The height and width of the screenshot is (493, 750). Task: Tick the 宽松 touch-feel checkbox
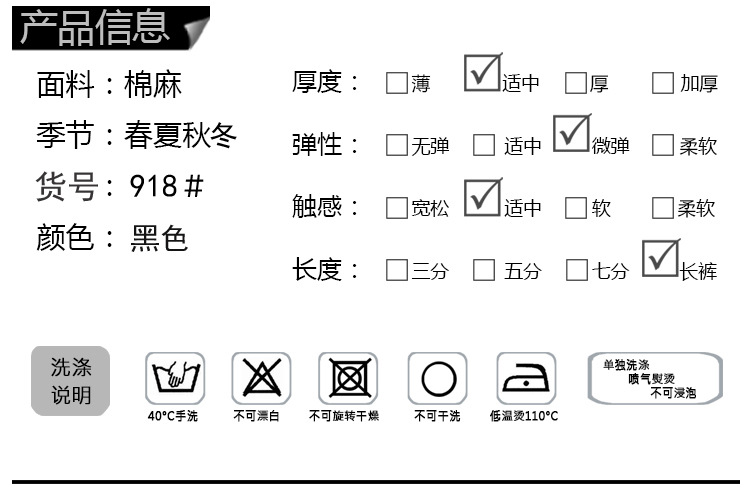pyautogui.click(x=397, y=208)
